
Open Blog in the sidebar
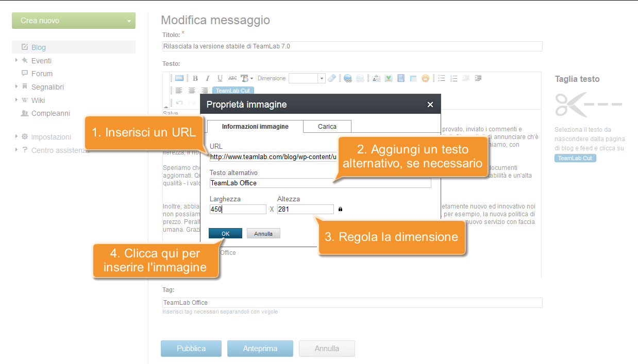point(39,47)
